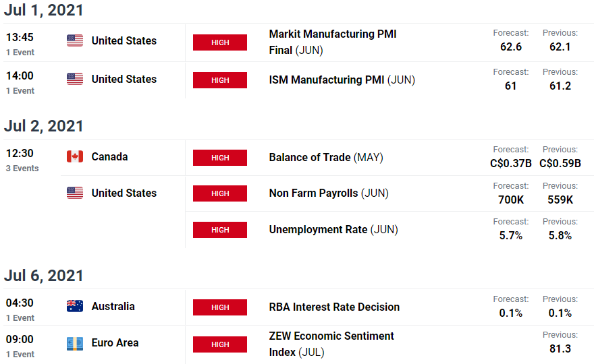The width and height of the screenshot is (594, 364).
Task: Select the Australia flag icon
Action: click(75, 306)
